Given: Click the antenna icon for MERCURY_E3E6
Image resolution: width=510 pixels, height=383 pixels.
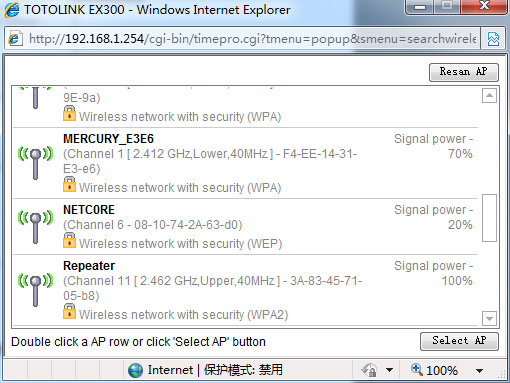Looking at the screenshot, I should tap(35, 163).
